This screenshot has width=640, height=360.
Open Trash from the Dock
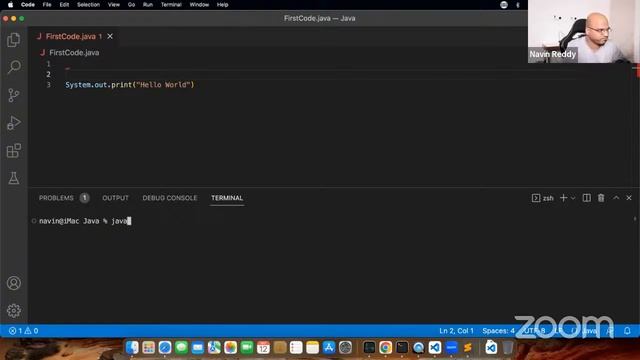[x=508, y=348]
